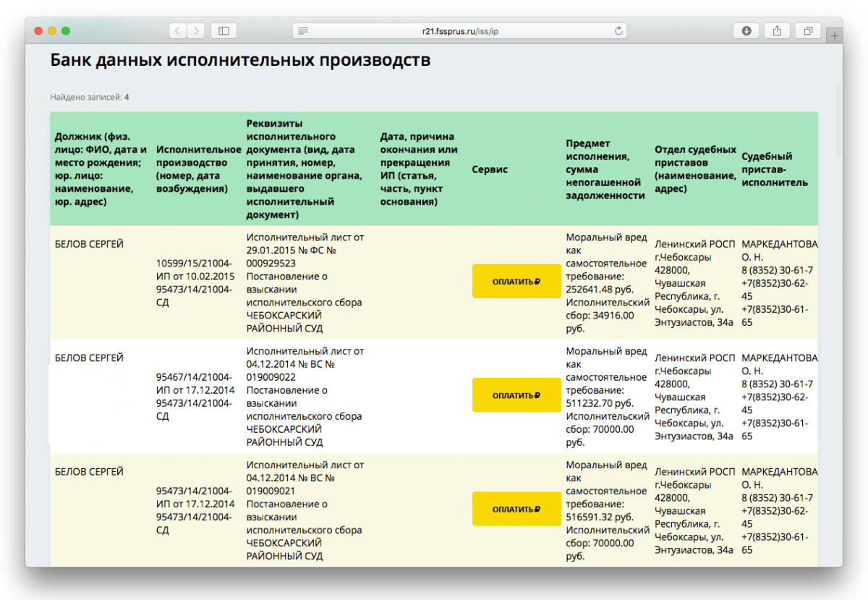Click the Должник column header
Viewport: 868px width, 600px height.
click(x=101, y=169)
